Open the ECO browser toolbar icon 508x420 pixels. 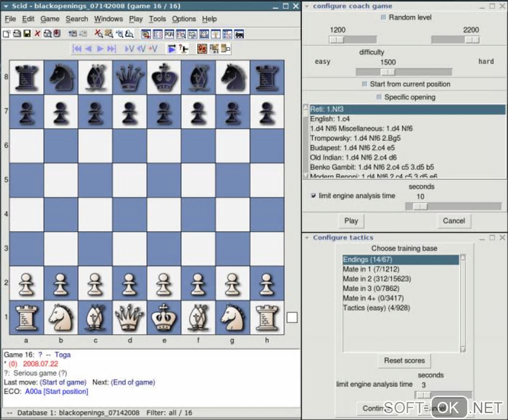pyautogui.click(x=204, y=34)
